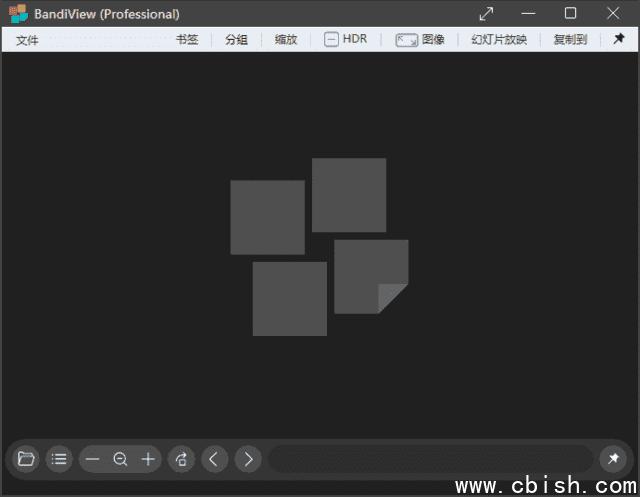Maximize the BandiView window

pyautogui.click(x=570, y=13)
